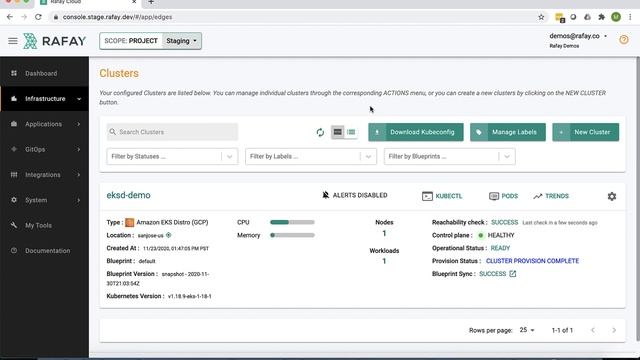Open the hamburger navigation menu
The width and height of the screenshot is (640, 360).
click(x=13, y=41)
